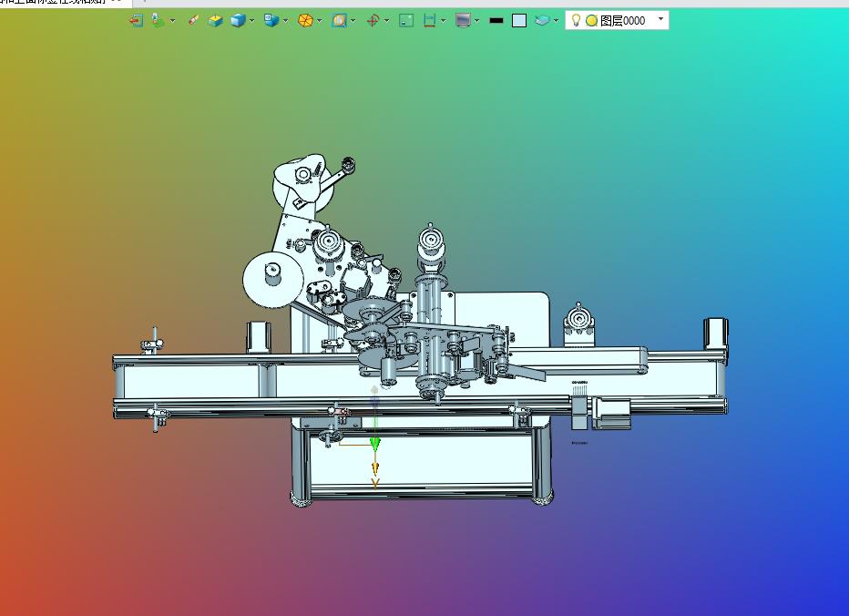Open dropdown beside red rotate axis icon
The image size is (849, 616).
(386, 21)
